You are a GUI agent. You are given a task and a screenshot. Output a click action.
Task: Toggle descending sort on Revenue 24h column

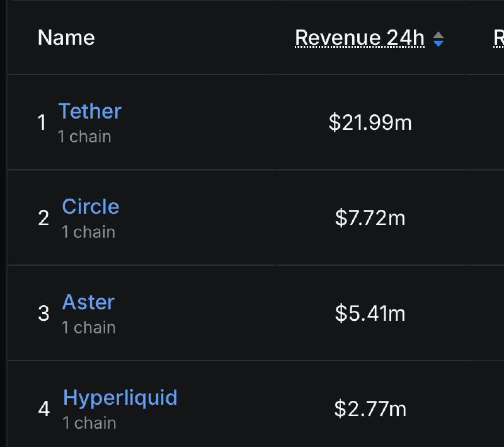tap(437, 42)
